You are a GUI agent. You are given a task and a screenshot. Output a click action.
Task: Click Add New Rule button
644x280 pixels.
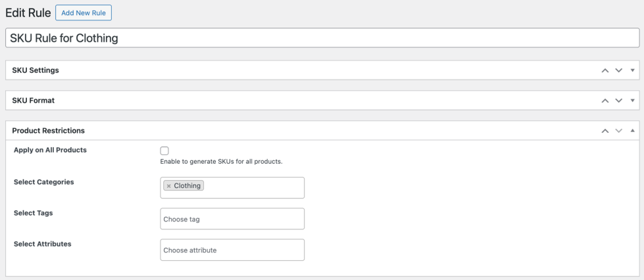click(84, 12)
